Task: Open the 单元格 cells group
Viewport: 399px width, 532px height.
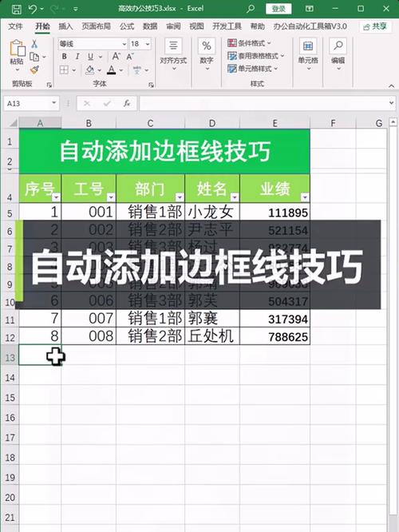Action: pos(308,55)
